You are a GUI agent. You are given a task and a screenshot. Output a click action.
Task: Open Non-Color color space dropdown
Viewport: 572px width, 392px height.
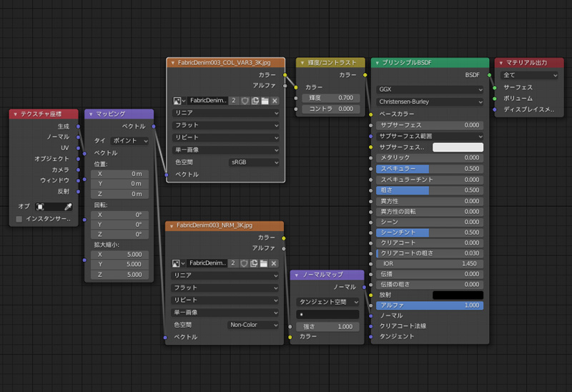pyautogui.click(x=253, y=325)
